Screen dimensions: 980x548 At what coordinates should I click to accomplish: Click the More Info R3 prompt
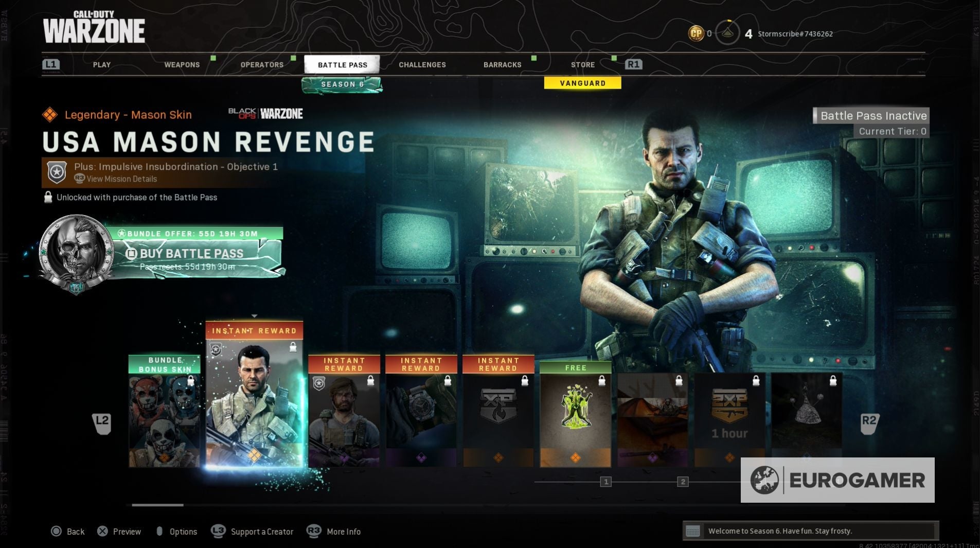click(333, 532)
